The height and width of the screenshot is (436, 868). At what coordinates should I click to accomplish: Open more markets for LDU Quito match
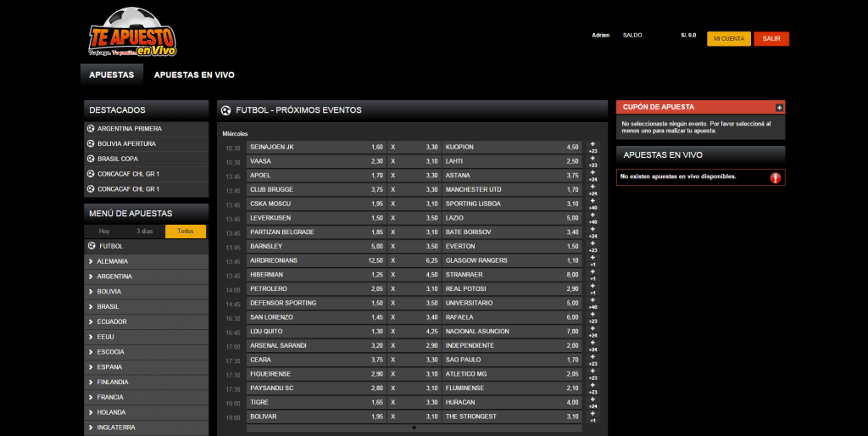coord(593,332)
